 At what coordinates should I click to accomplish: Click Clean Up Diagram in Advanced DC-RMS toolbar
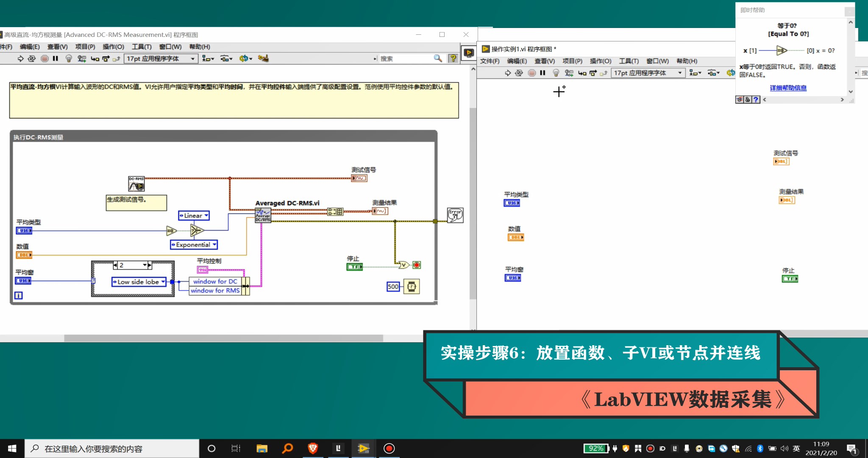[x=263, y=58]
